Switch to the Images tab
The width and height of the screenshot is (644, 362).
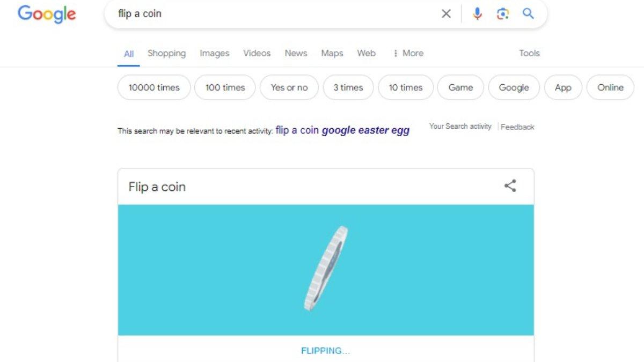[x=214, y=53]
